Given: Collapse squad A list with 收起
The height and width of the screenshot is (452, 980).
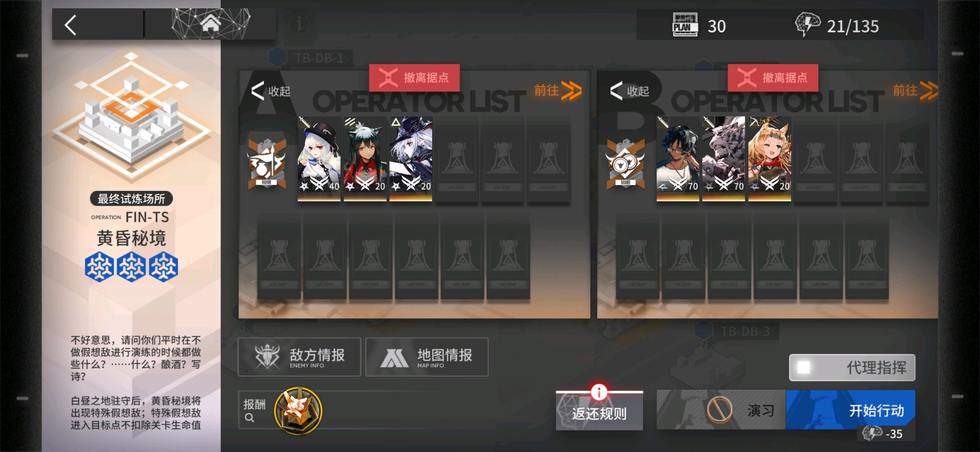Looking at the screenshot, I should pyautogui.click(x=270, y=91).
